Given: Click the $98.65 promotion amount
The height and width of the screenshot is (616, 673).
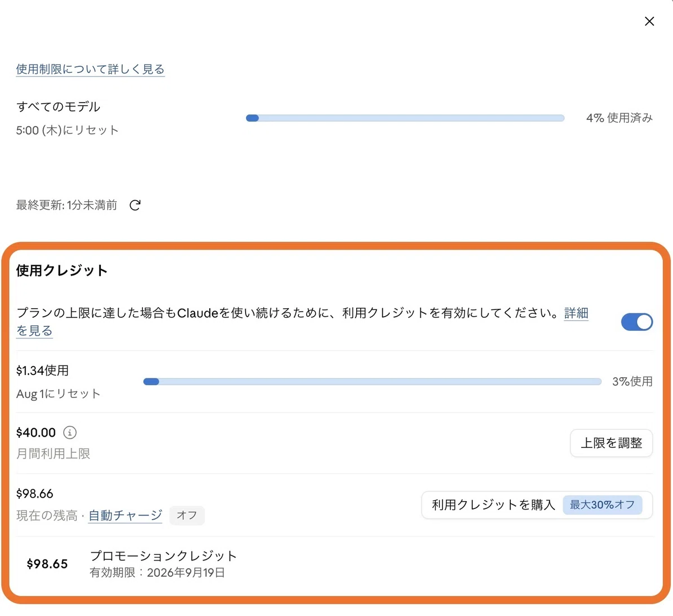Looking at the screenshot, I should click(47, 564).
